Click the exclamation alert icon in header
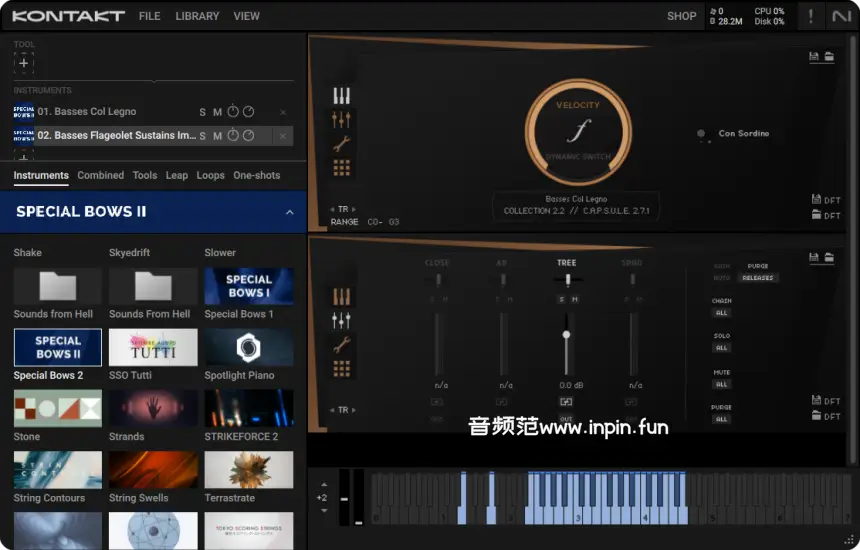860x550 pixels. point(811,16)
